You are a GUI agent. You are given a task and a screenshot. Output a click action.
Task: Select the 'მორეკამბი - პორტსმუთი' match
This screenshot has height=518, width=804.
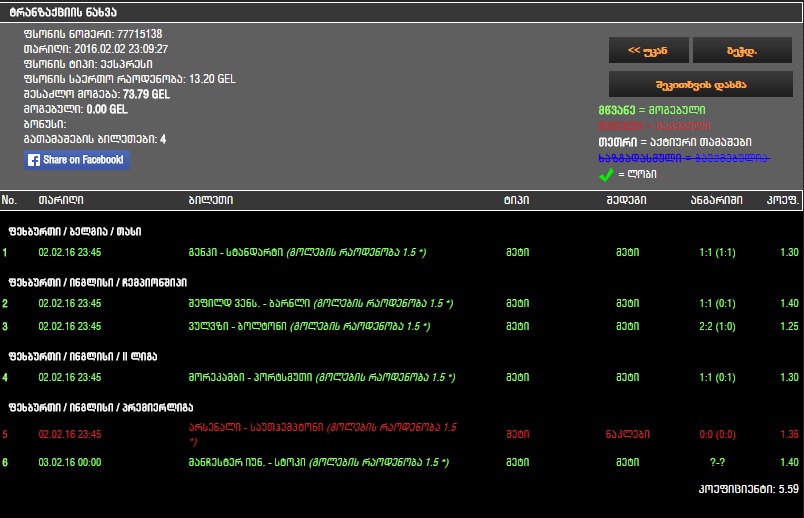[321, 377]
